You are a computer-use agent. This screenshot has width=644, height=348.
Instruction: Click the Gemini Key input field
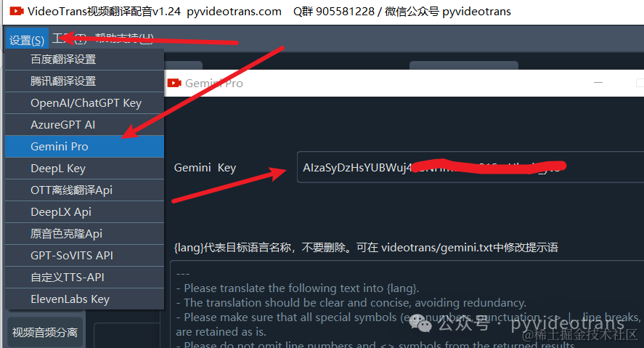470,167
